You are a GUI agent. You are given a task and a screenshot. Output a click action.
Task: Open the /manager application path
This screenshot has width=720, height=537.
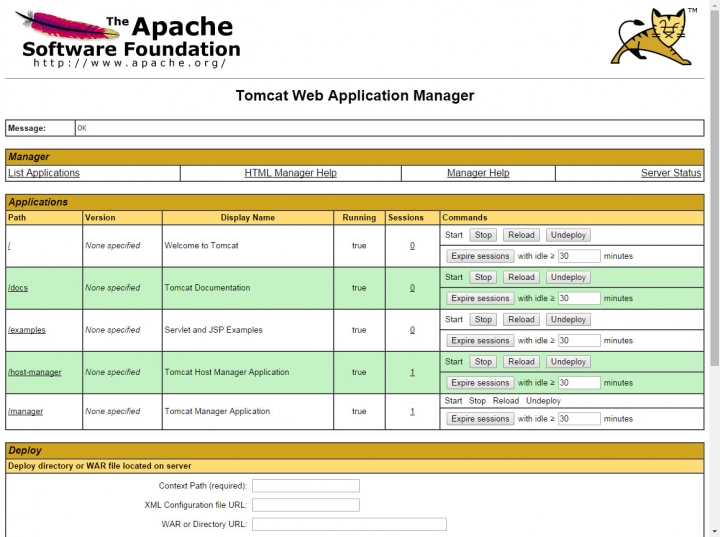[x=25, y=412]
